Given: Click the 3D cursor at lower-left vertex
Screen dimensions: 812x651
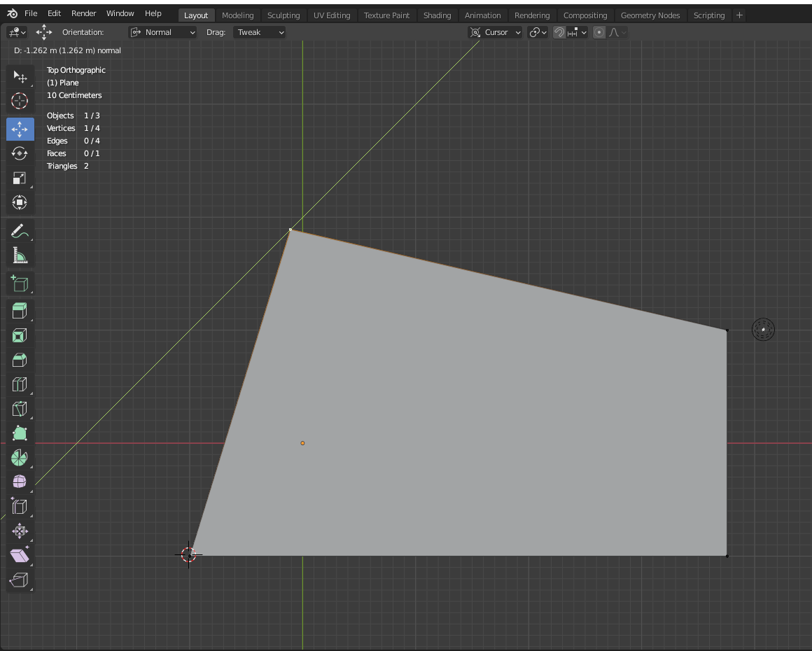Looking at the screenshot, I should pyautogui.click(x=188, y=554).
